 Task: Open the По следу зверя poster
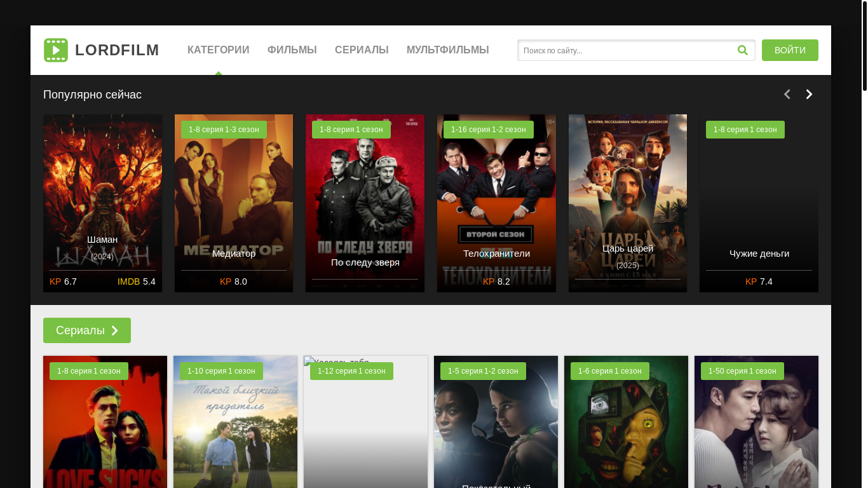[365, 203]
